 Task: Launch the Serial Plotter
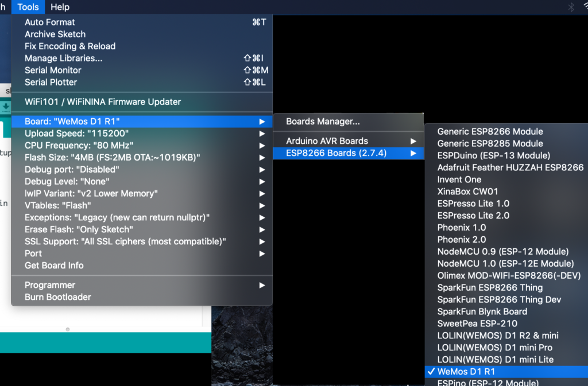tap(142, 82)
